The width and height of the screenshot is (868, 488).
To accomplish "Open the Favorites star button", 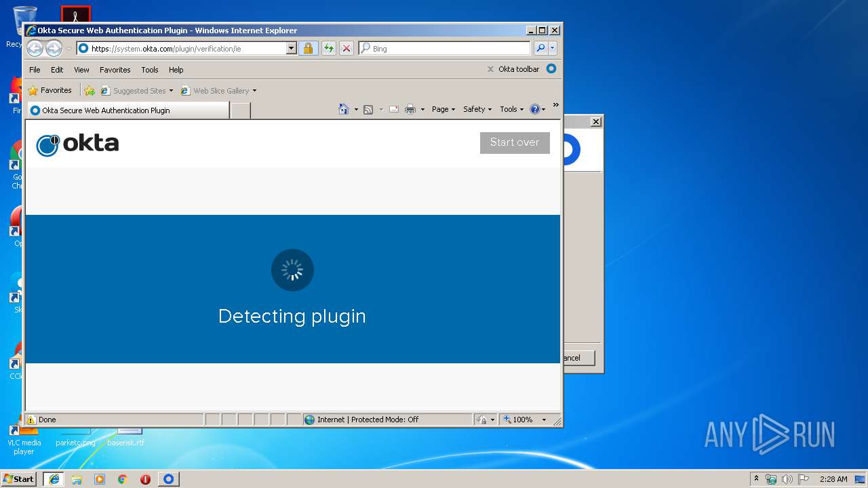I will (50, 90).
